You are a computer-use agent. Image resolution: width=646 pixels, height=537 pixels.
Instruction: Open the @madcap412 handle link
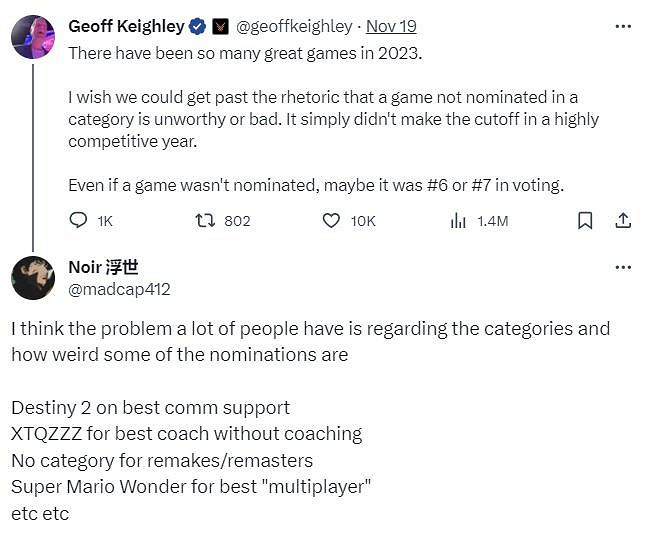click(119, 289)
